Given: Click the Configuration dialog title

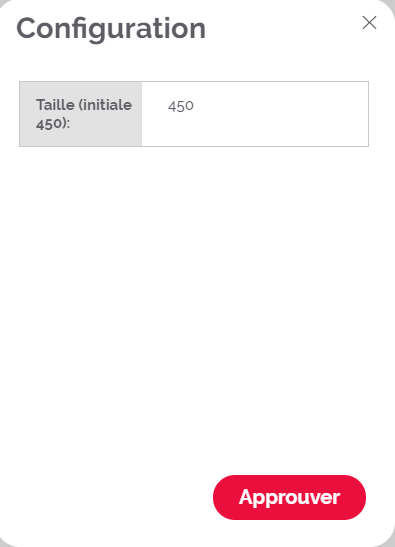Looking at the screenshot, I should [111, 29].
